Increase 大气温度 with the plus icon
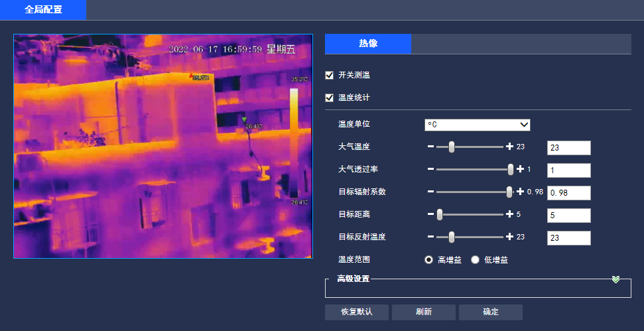This screenshot has height=331, width=644. pyautogui.click(x=510, y=147)
